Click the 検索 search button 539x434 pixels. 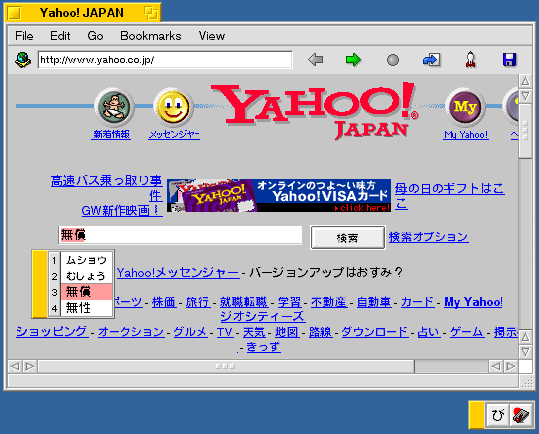348,237
